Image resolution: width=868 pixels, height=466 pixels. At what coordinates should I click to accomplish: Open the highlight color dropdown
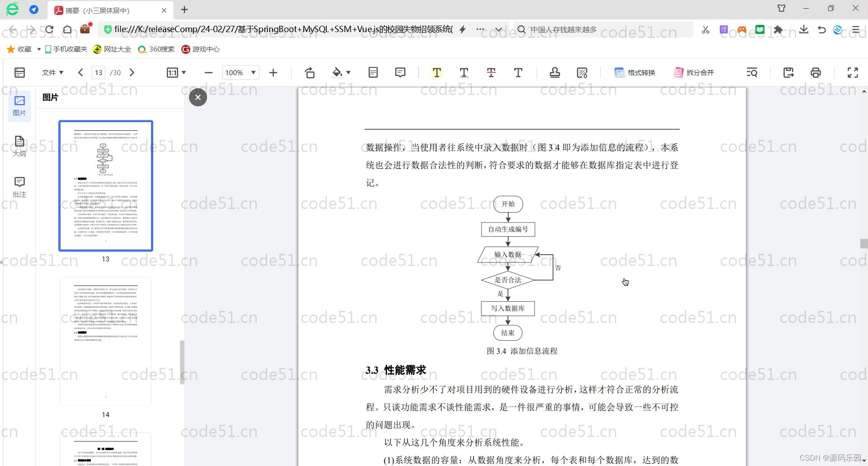pyautogui.click(x=347, y=72)
